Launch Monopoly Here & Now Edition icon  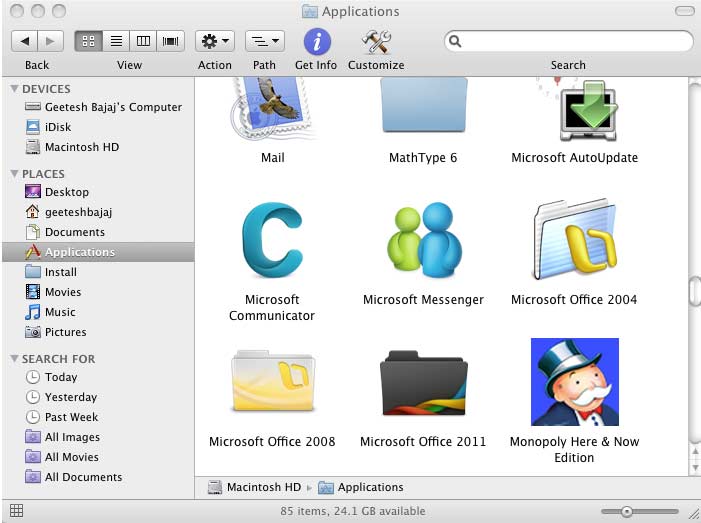tap(575, 382)
